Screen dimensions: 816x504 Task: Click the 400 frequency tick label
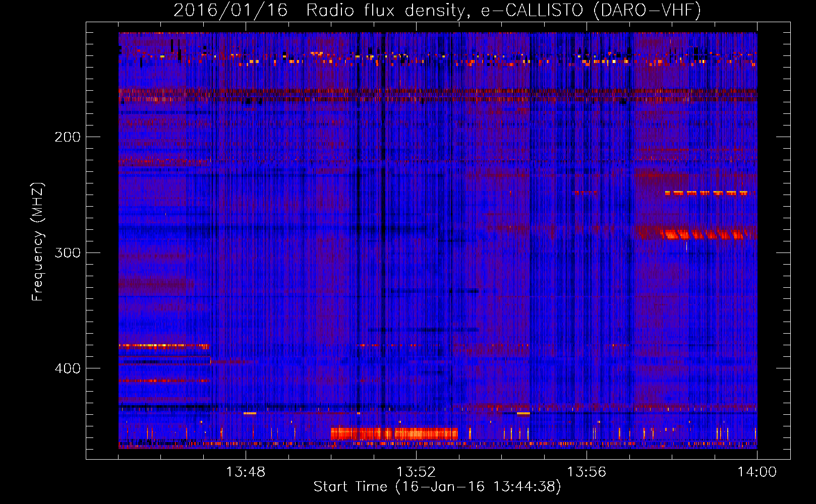[x=68, y=368]
